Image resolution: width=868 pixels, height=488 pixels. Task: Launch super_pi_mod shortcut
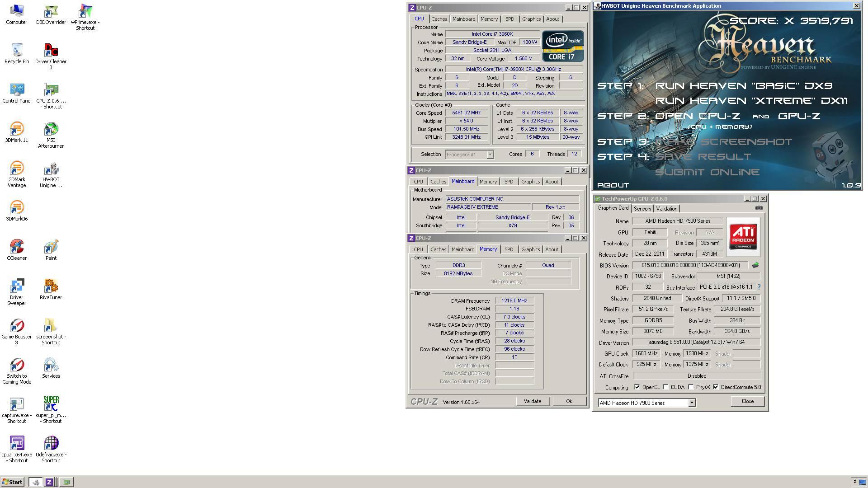51,410
